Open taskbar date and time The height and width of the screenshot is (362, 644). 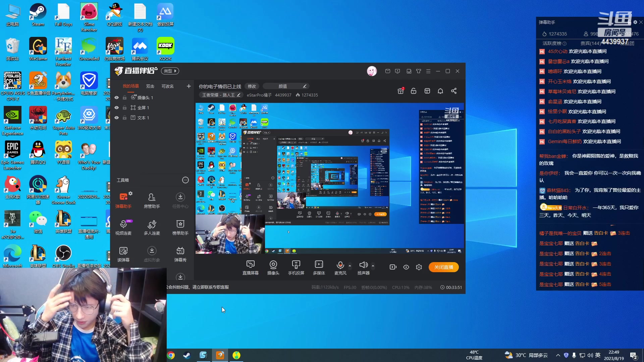(x=614, y=355)
